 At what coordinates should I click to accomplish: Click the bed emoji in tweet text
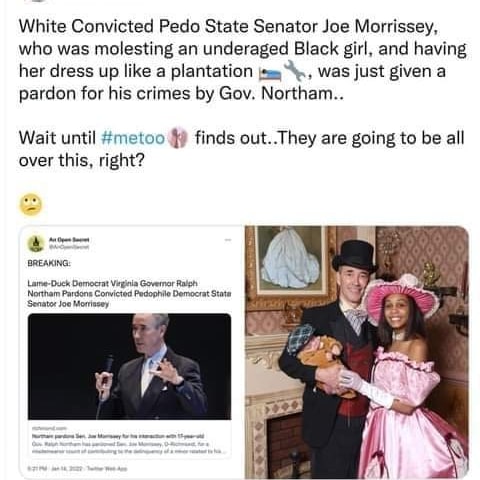click(x=270, y=73)
